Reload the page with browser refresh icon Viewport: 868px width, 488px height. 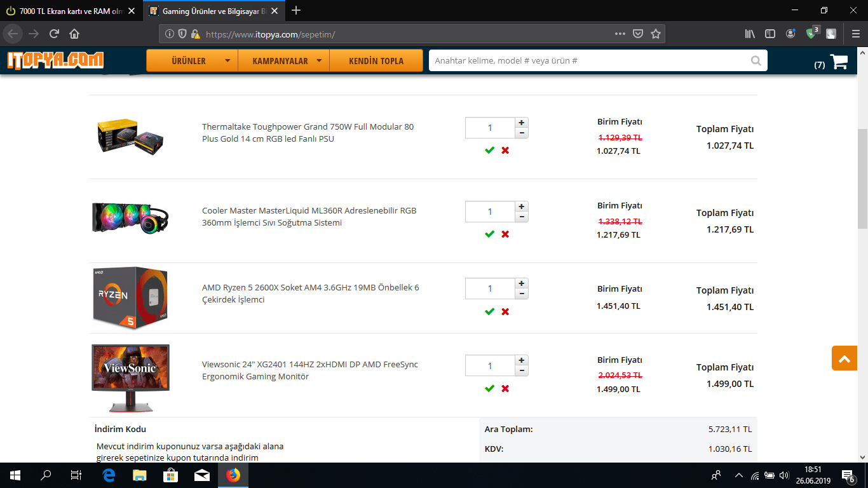[x=54, y=34]
